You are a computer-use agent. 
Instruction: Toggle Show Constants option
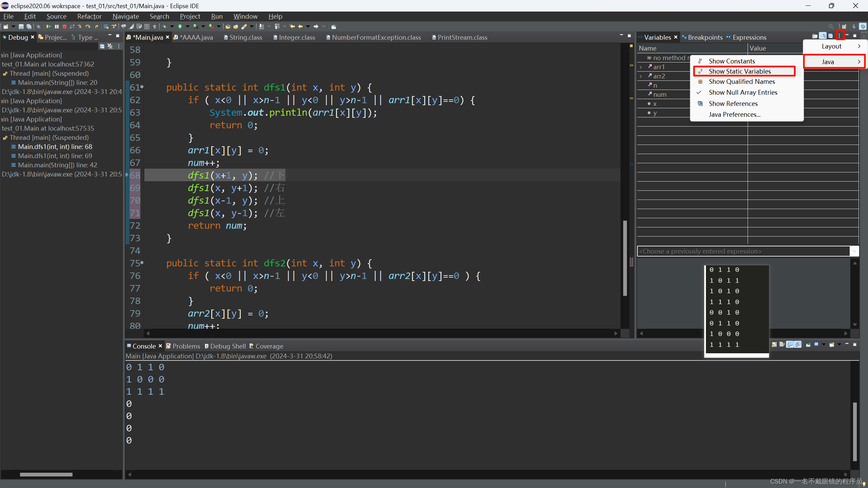tap(732, 61)
